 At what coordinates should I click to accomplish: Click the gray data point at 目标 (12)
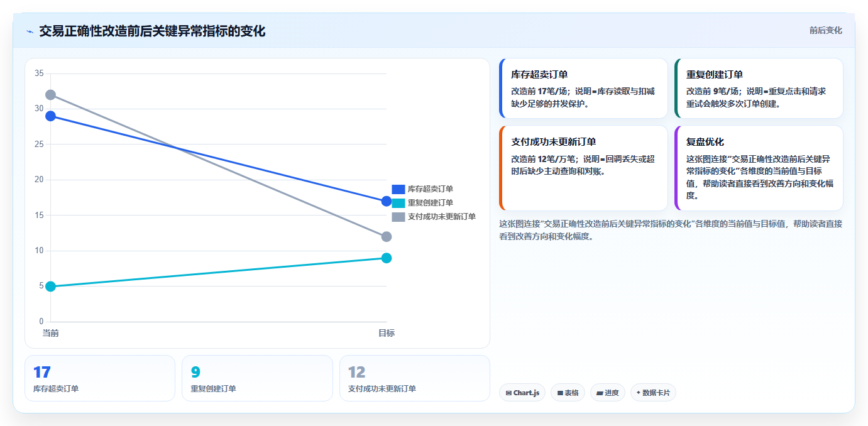pos(387,237)
